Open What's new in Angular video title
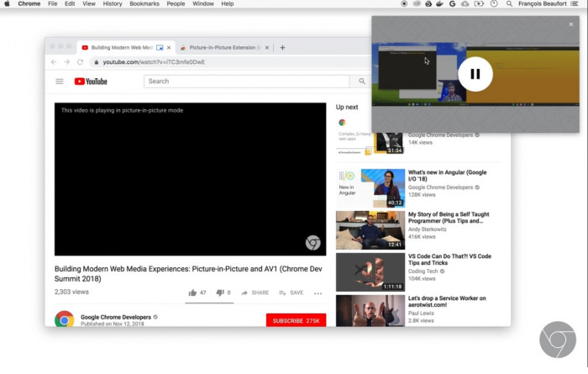Image resolution: width=588 pixels, height=374 pixels. [447, 176]
